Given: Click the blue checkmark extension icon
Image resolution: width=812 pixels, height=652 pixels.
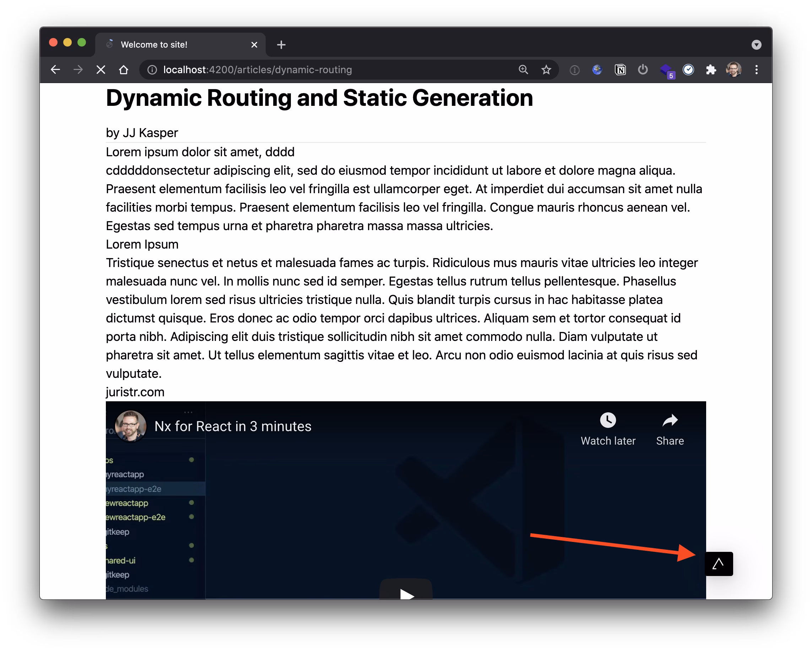Looking at the screenshot, I should pos(688,70).
